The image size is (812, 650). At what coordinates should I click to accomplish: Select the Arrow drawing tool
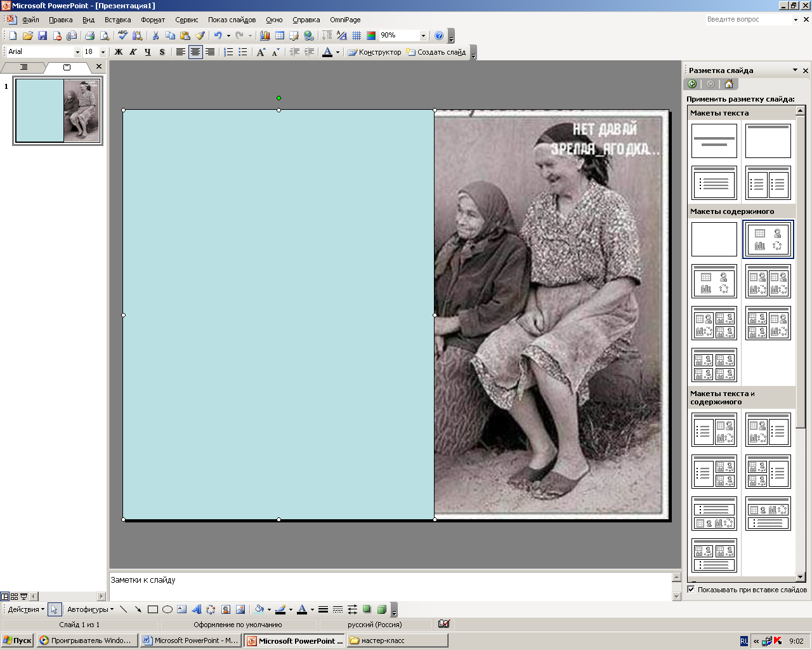coord(138,609)
